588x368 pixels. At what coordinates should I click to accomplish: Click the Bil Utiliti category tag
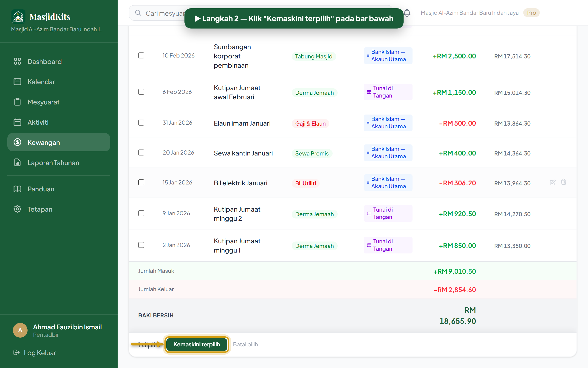305,183
